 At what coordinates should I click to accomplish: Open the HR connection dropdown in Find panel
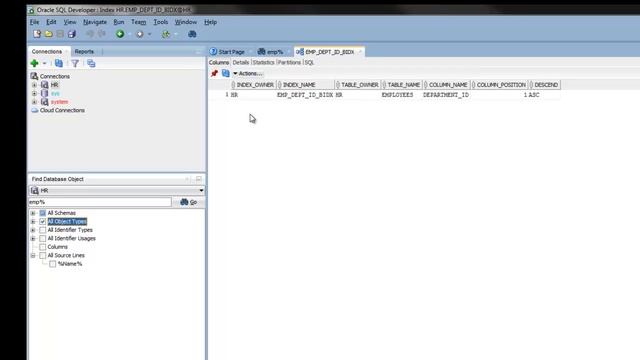point(201,191)
